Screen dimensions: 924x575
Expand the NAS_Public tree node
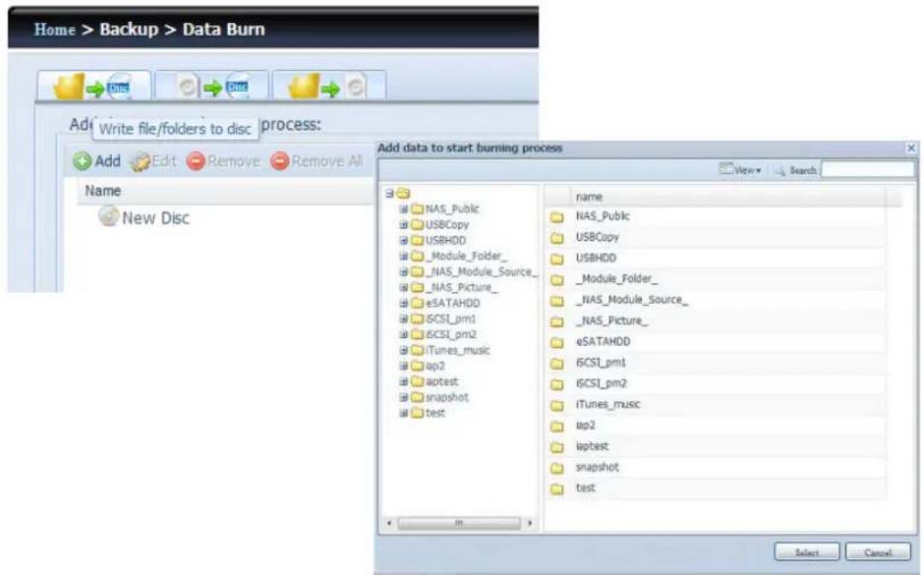coord(403,208)
